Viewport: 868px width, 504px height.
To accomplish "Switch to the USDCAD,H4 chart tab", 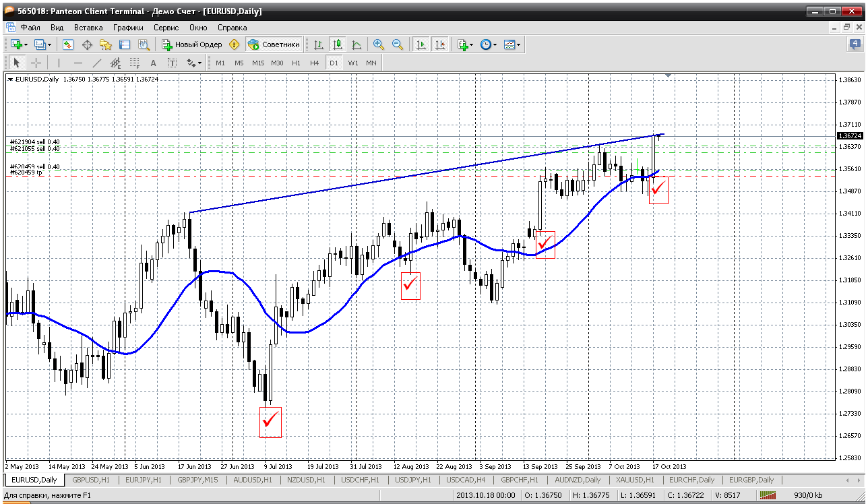I will [467, 480].
